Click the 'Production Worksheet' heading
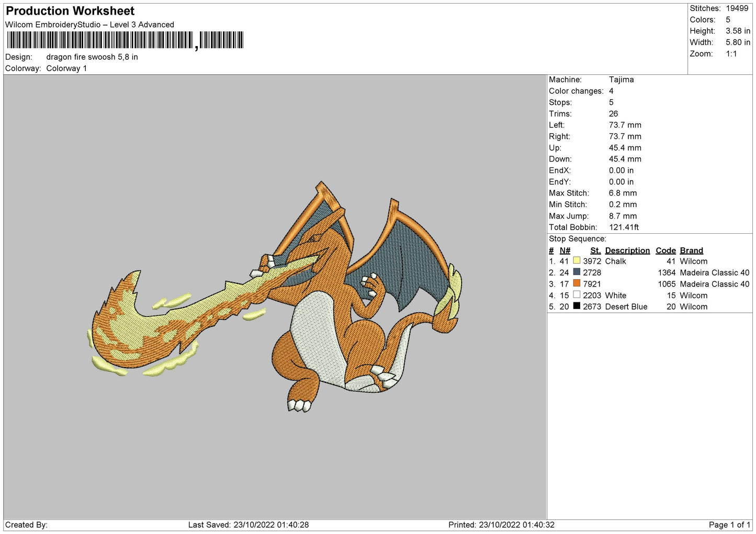 point(70,11)
